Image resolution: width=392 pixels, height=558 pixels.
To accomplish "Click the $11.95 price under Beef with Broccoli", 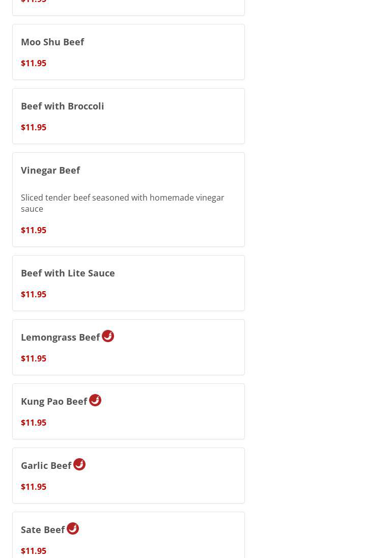I will (x=34, y=127).
